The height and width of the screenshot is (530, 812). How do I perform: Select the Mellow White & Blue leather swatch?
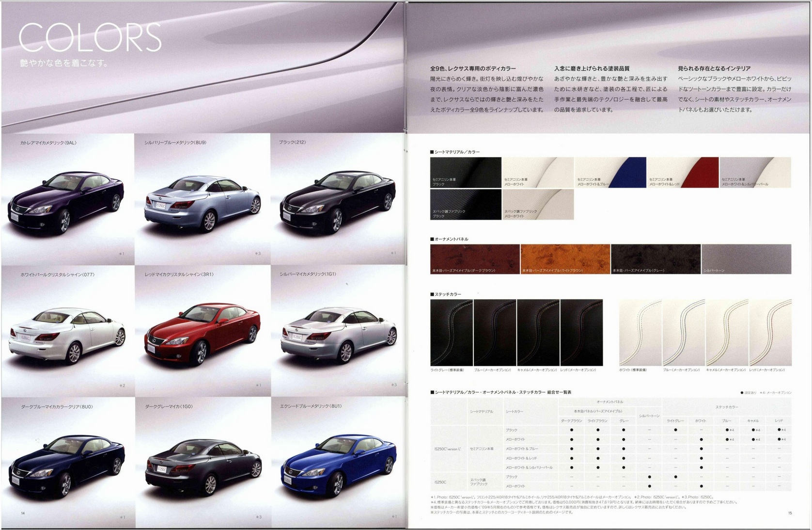[610, 172]
